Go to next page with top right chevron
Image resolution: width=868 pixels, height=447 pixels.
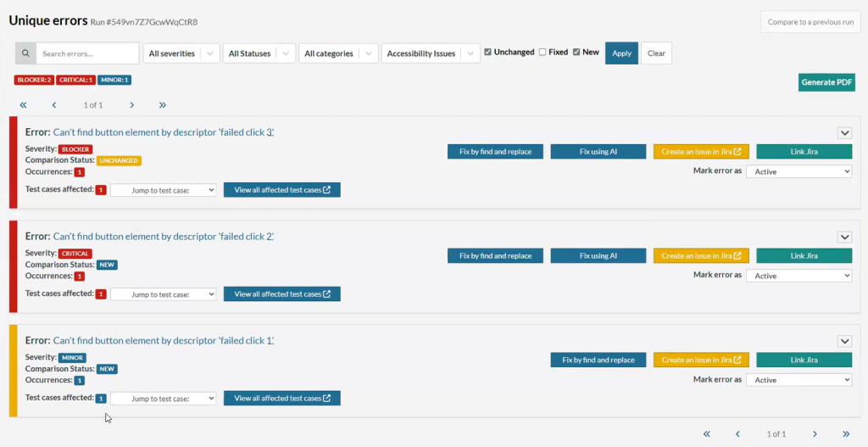[x=131, y=105]
